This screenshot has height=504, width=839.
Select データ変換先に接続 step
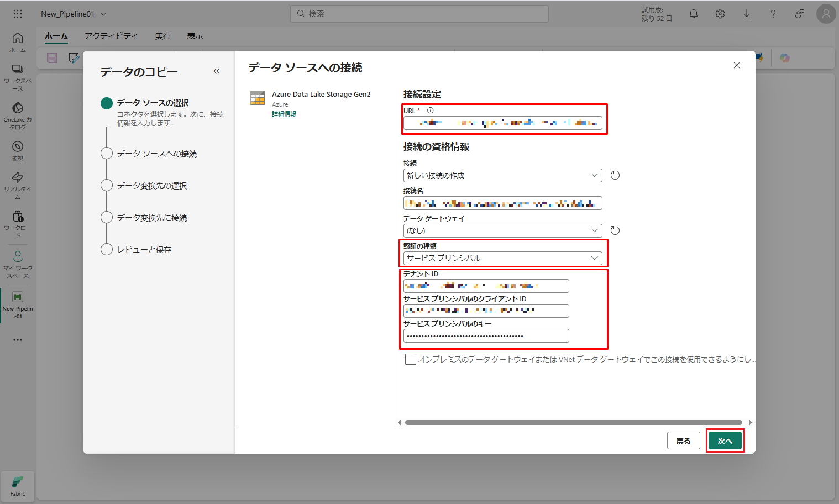(152, 218)
